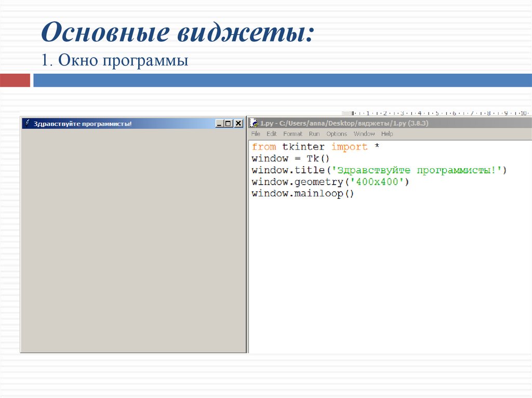Maximize the Здравствуйте программисты! window

pos(229,123)
